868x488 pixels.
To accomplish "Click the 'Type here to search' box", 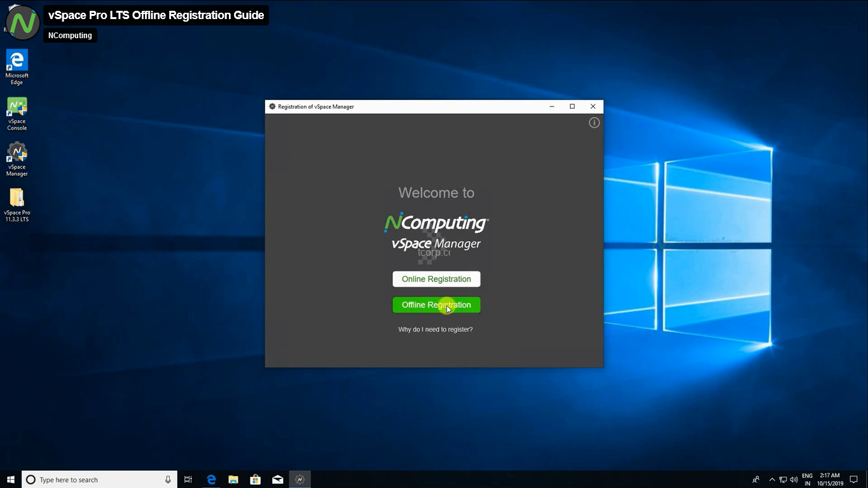I will click(95, 480).
